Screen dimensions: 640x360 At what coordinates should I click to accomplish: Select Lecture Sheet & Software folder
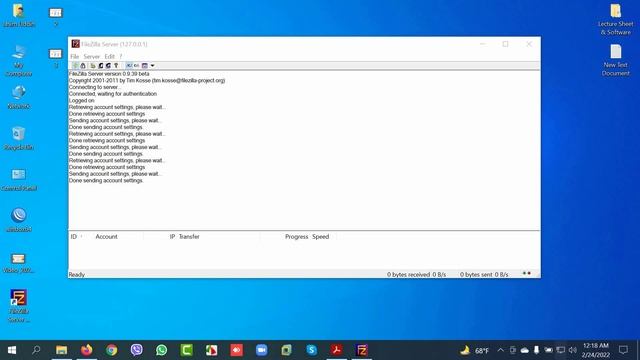tap(616, 19)
